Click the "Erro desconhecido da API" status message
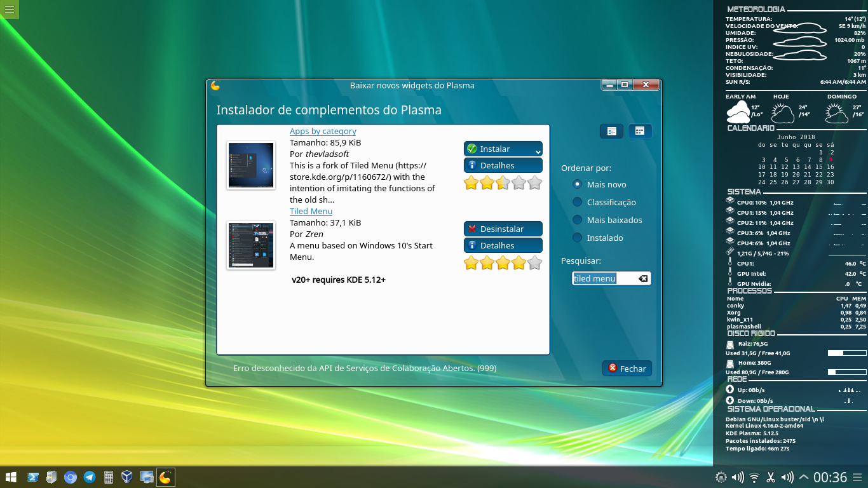 coord(365,368)
